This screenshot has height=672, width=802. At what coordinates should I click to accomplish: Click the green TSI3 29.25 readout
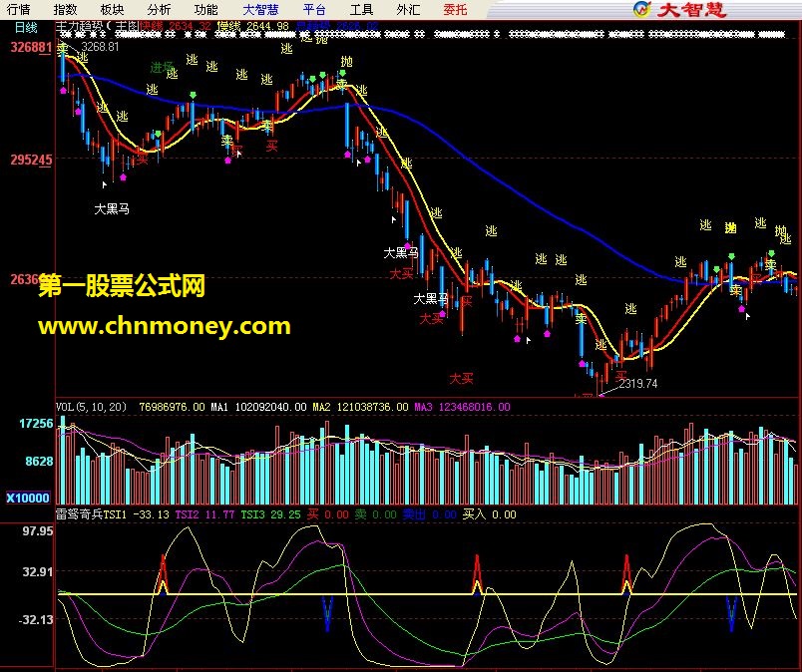pyautogui.click(x=270, y=514)
